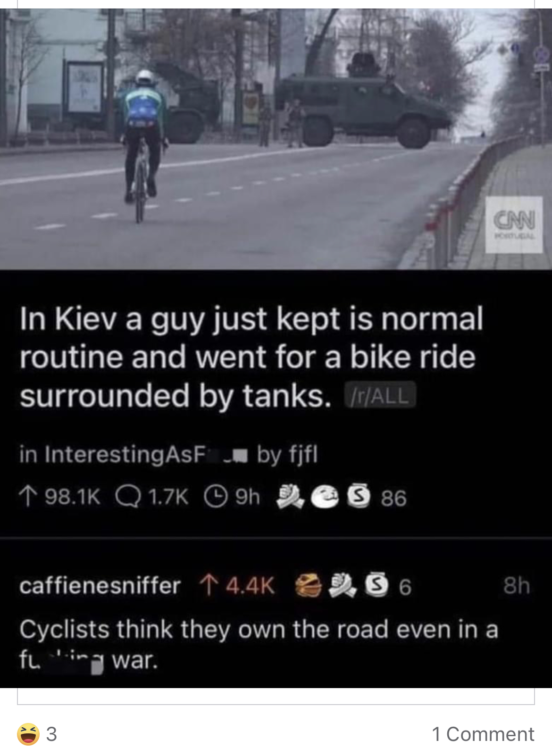This screenshot has width=552, height=756.
Task: Click the post's white face award icon
Action: point(325,498)
